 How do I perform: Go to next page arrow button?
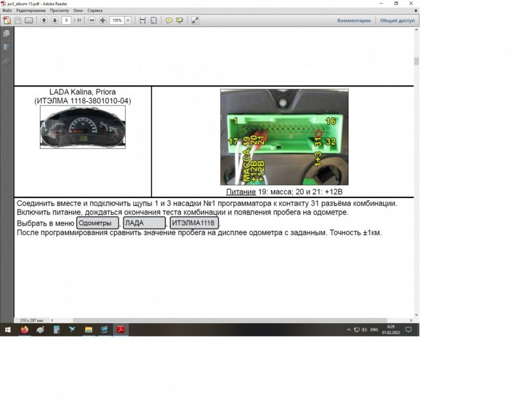click(x=55, y=20)
